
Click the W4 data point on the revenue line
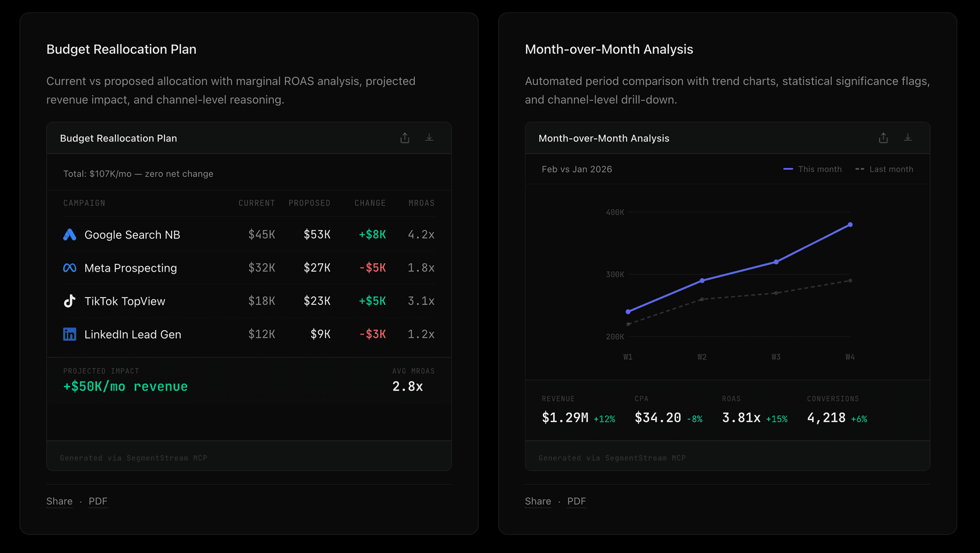(850, 224)
